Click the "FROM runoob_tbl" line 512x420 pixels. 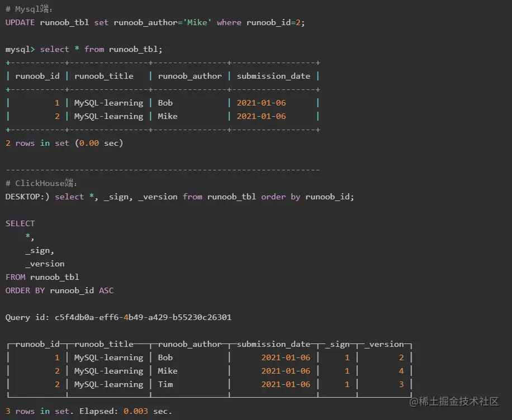42,277
